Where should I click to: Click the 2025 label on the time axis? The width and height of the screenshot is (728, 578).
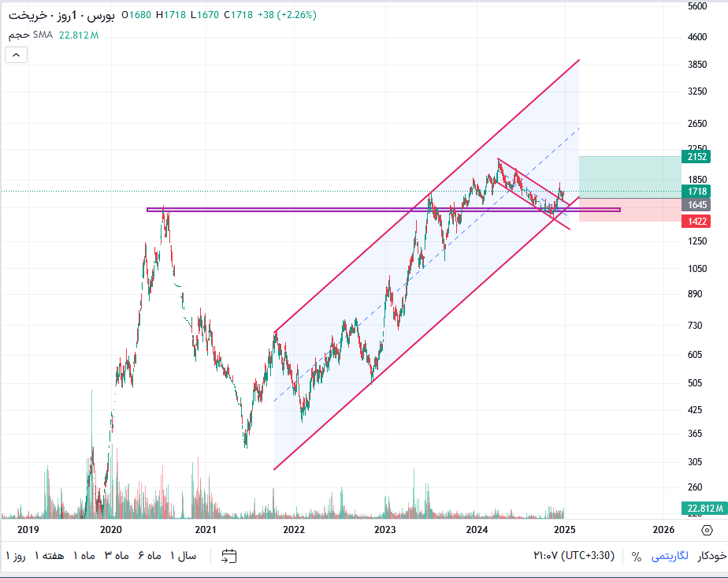(565, 530)
